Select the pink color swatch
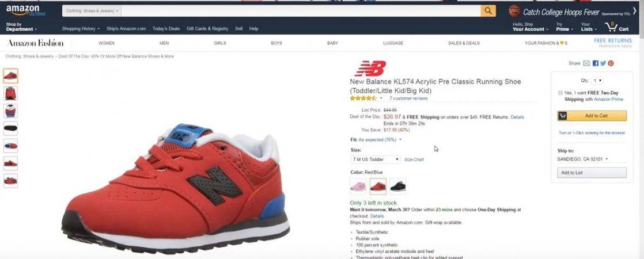This screenshot has width=644, height=259. click(x=358, y=186)
